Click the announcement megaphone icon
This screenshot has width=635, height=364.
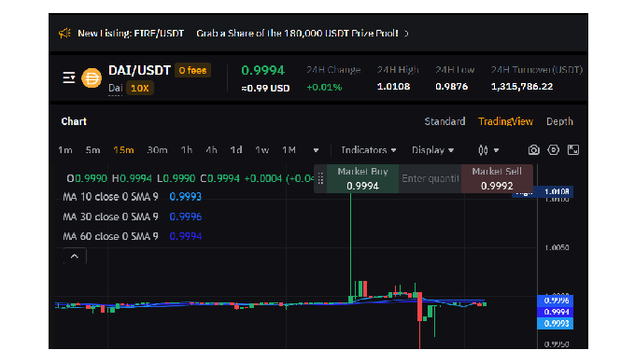[64, 34]
